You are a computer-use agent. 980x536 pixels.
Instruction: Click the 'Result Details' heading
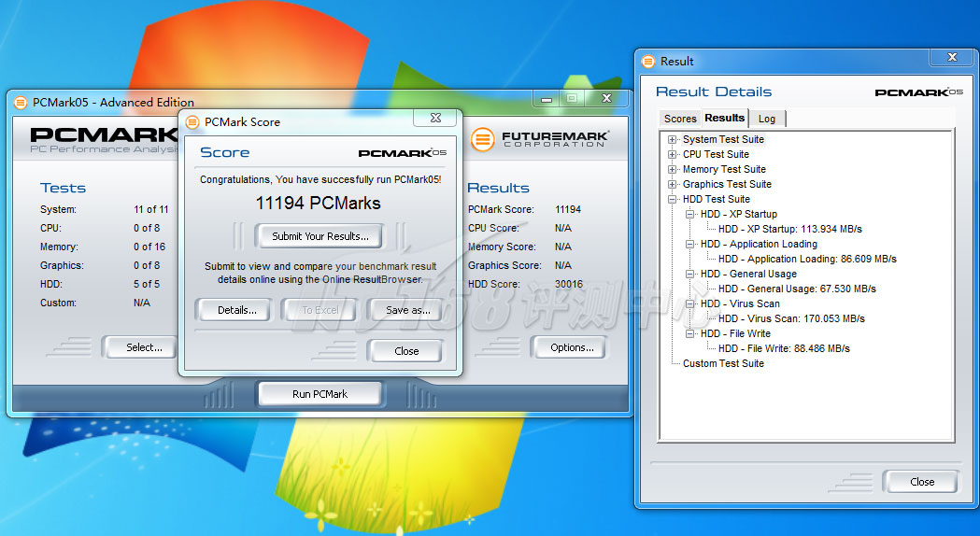(714, 92)
